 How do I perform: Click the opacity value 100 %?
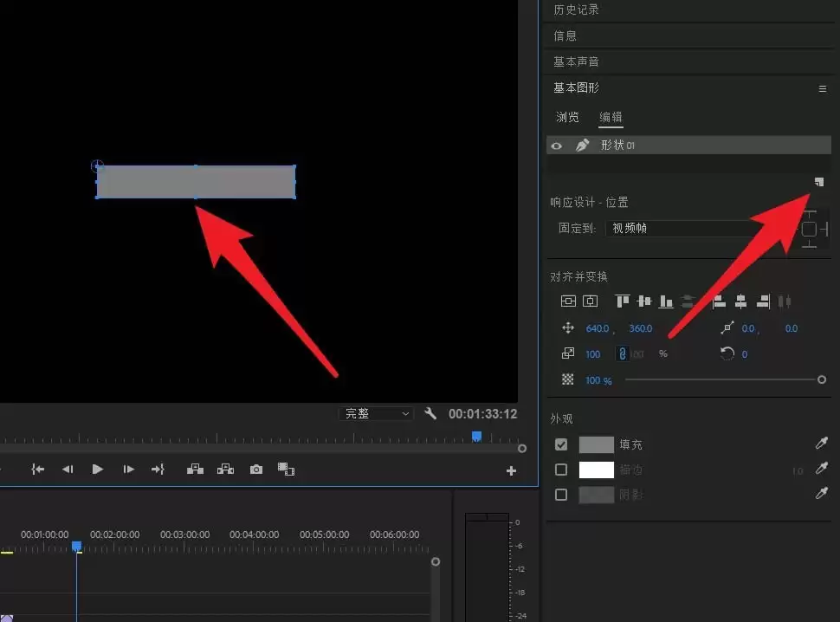[x=598, y=380]
